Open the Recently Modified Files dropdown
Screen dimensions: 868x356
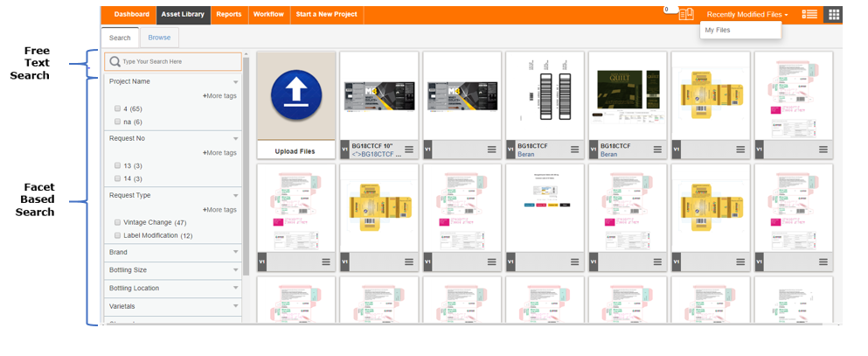pyautogui.click(x=747, y=14)
